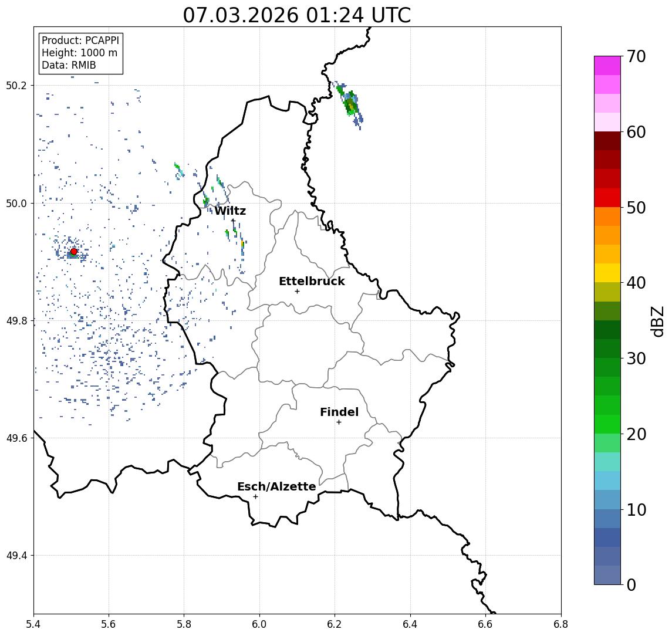
Task: Click the cross marker below Esch/Alzette
Action: pos(255,497)
